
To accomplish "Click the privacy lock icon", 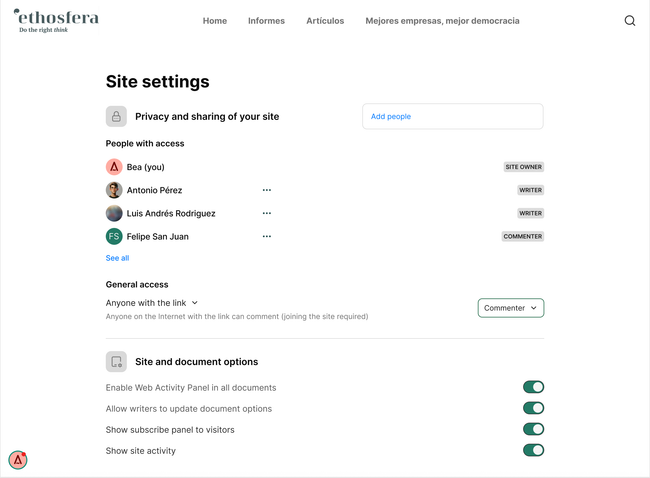I will pyautogui.click(x=116, y=116).
